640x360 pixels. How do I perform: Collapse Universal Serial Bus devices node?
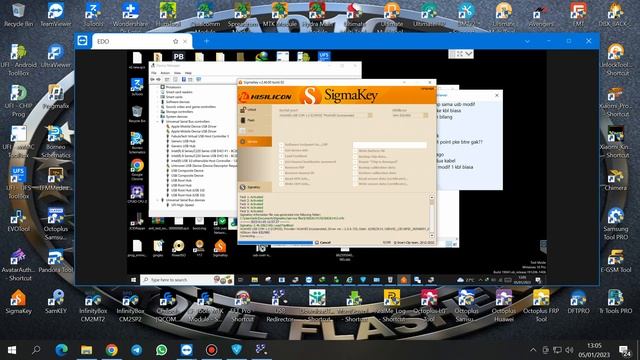pos(158,200)
